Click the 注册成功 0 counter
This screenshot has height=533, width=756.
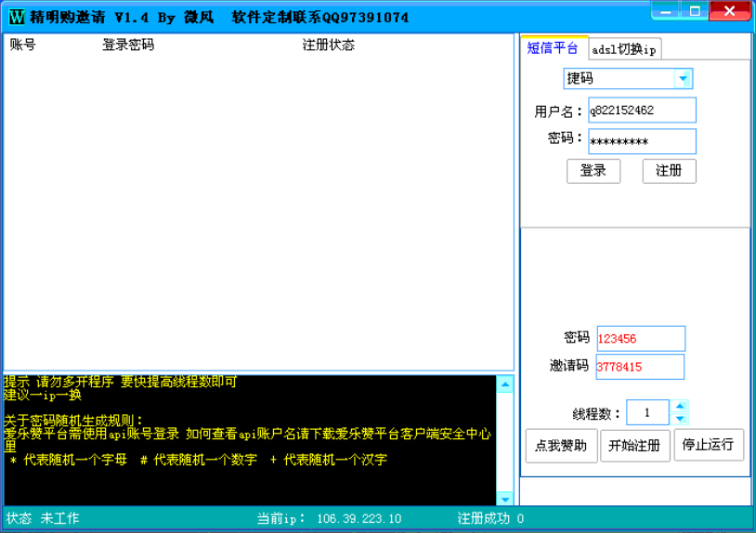coord(490,518)
